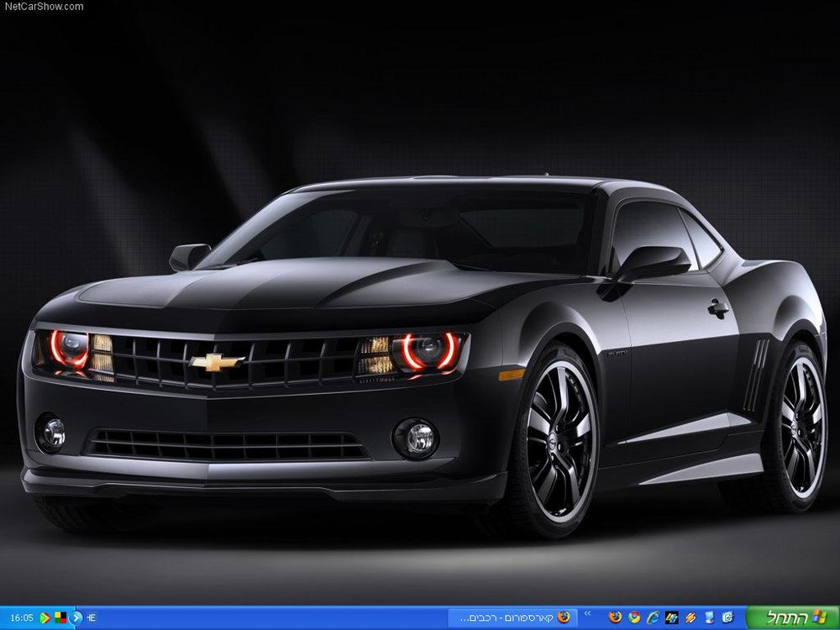Expand the Quick Launch overflow chevron

click(x=588, y=613)
